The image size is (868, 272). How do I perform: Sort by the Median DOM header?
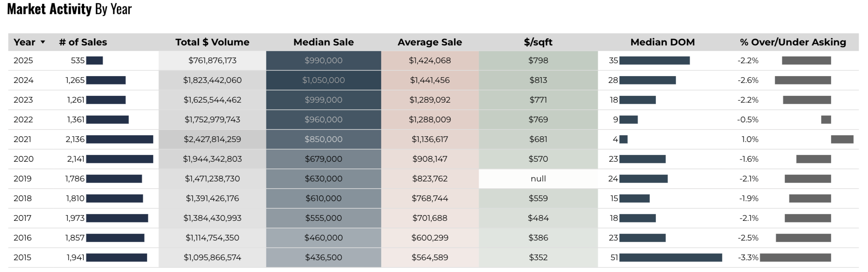tap(662, 42)
